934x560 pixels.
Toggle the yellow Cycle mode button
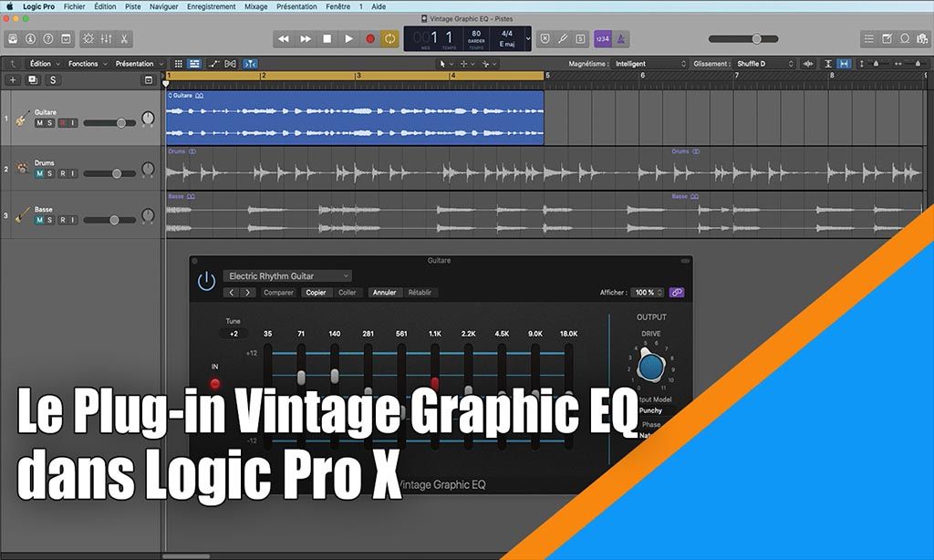(390, 38)
